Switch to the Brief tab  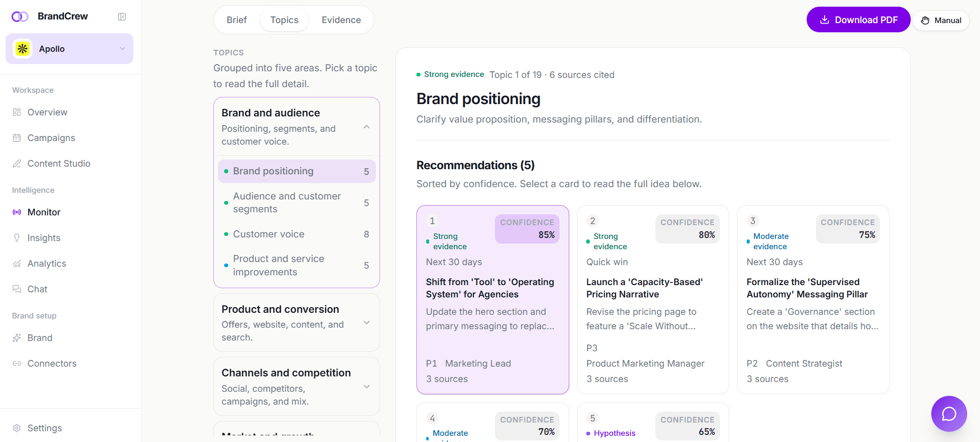tap(236, 20)
